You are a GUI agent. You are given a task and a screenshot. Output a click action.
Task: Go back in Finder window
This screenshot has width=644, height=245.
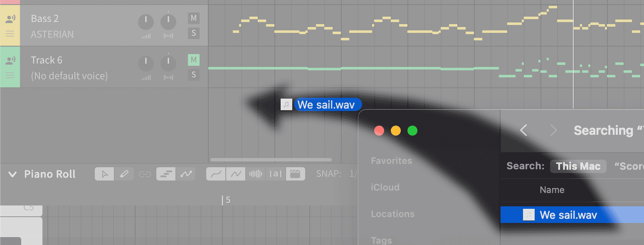(x=524, y=131)
